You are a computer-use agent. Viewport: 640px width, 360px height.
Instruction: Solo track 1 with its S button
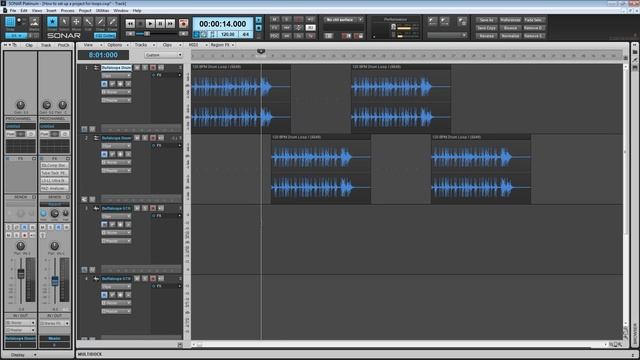pos(145,68)
